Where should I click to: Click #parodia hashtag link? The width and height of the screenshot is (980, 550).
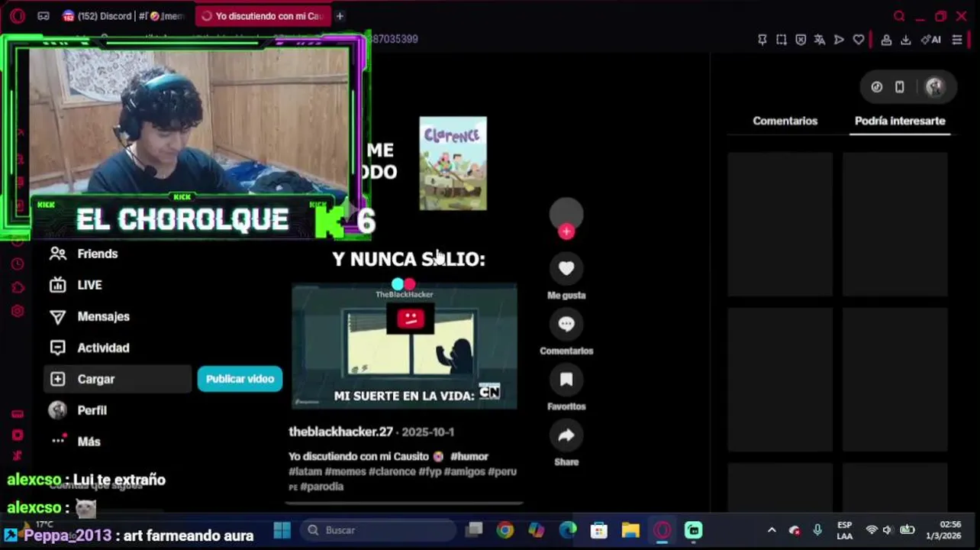[322, 487]
